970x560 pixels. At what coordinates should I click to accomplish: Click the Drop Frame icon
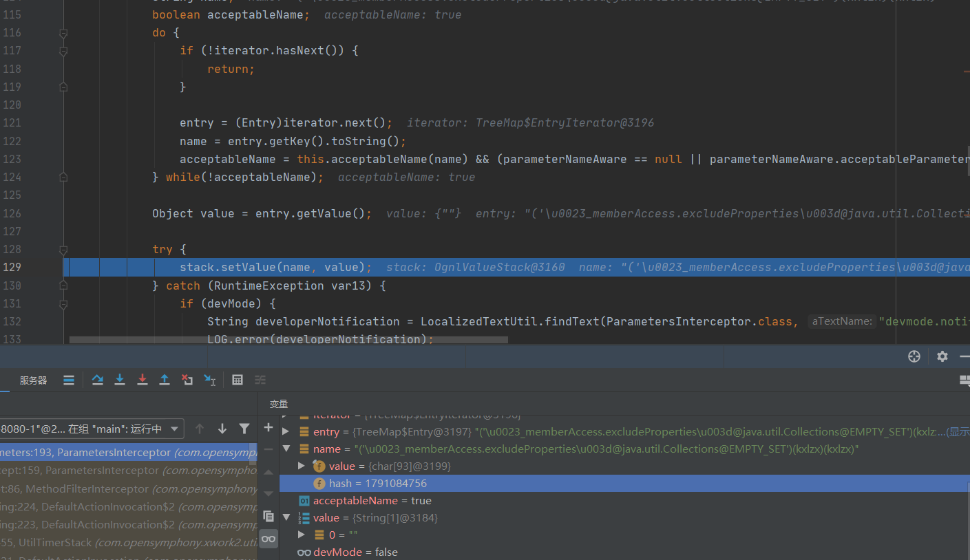point(187,380)
